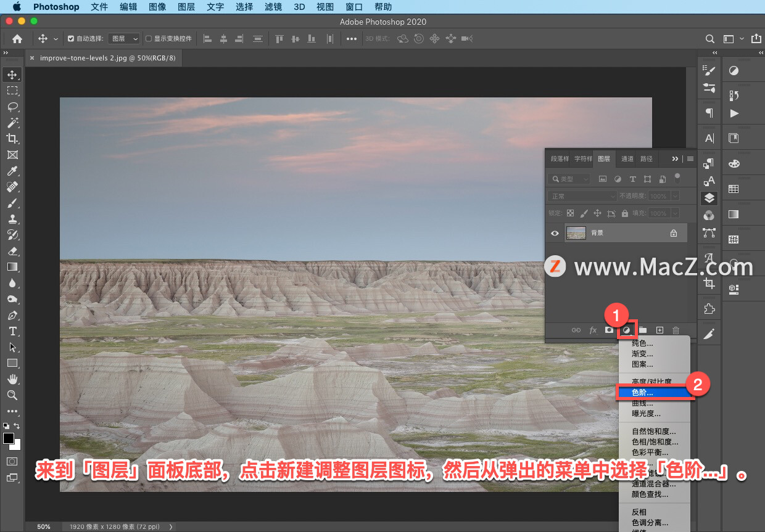Select the Hand tool

click(x=12, y=379)
